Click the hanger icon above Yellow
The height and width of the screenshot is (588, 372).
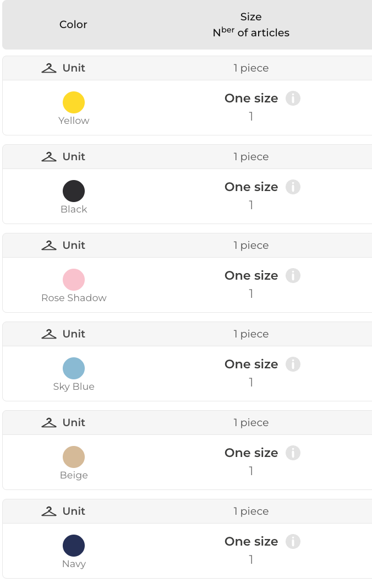tap(49, 68)
